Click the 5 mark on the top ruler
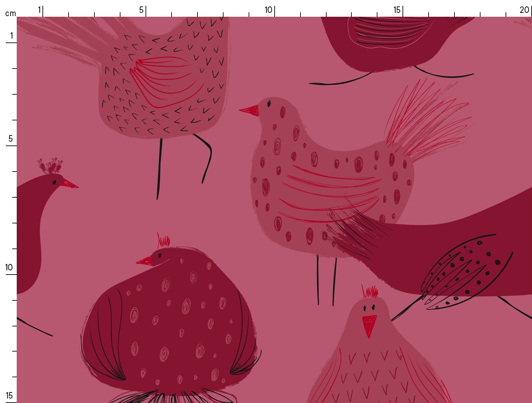Viewport: 532px width, 403px height. (141, 10)
